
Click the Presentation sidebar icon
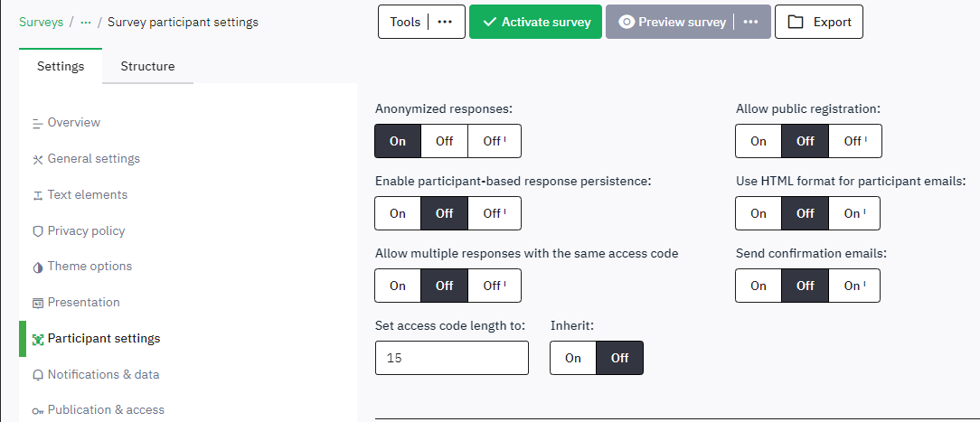coord(38,303)
